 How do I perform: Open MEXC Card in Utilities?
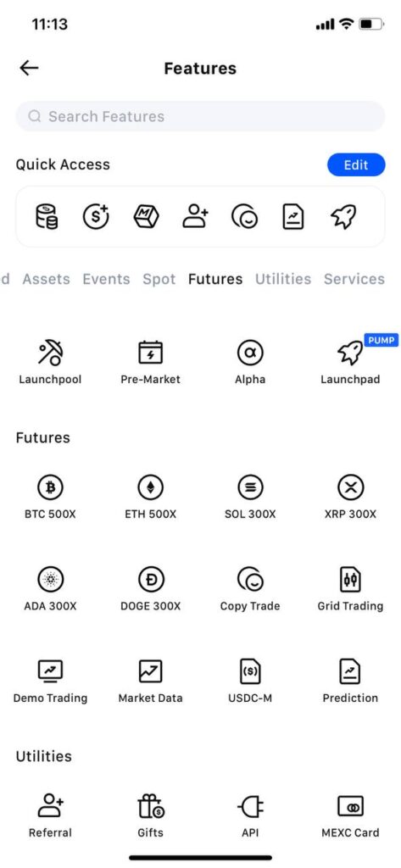pyautogui.click(x=350, y=816)
